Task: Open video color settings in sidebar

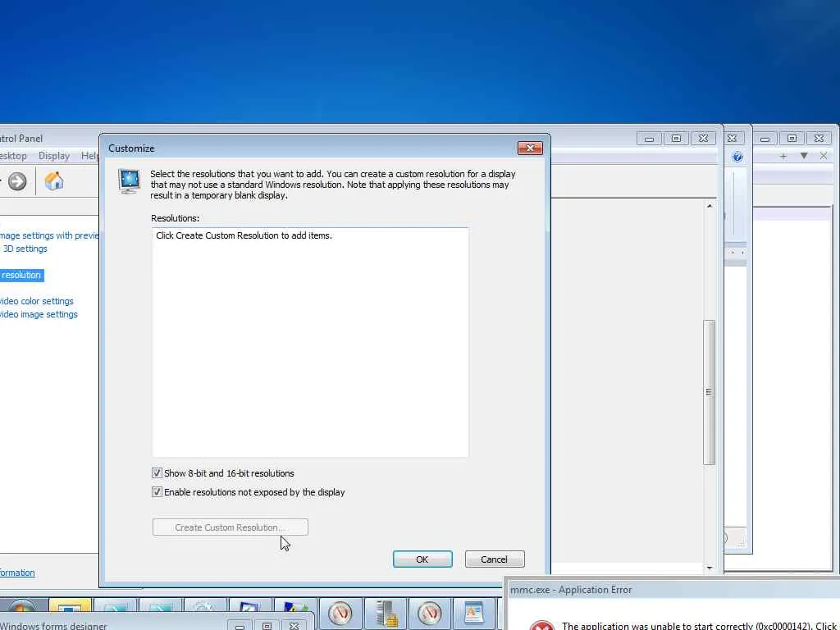Action: coord(36,301)
